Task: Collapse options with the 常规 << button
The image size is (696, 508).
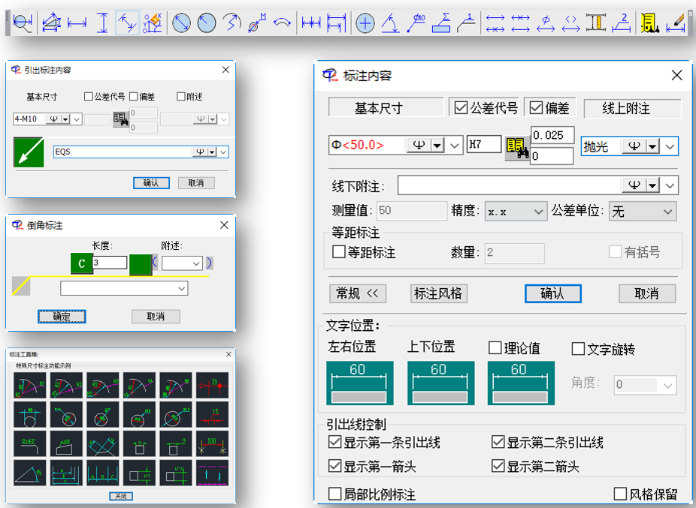Action: pos(358,293)
